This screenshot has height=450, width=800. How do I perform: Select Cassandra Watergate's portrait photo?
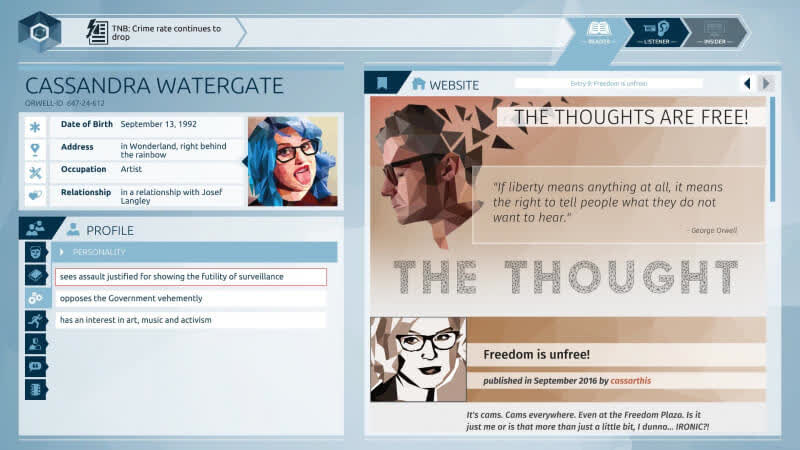[x=292, y=161]
